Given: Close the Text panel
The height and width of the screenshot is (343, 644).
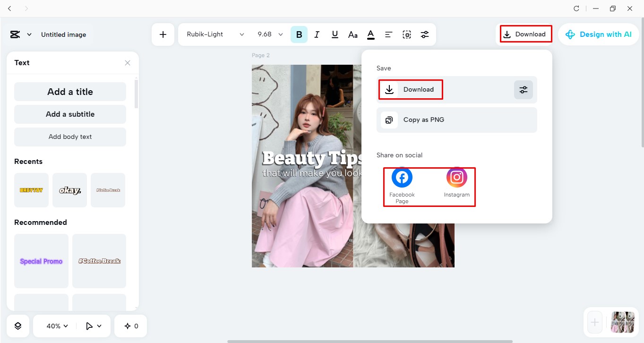Looking at the screenshot, I should [128, 63].
